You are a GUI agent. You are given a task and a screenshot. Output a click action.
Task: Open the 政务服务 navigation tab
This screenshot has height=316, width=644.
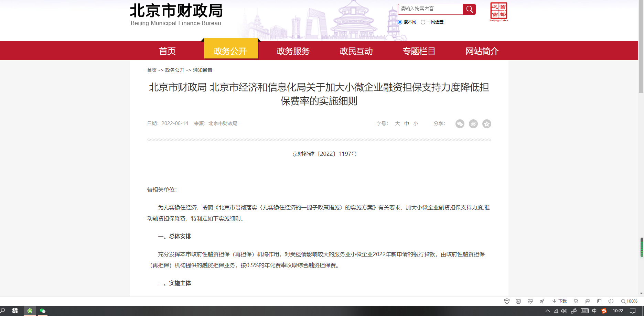[x=293, y=51]
